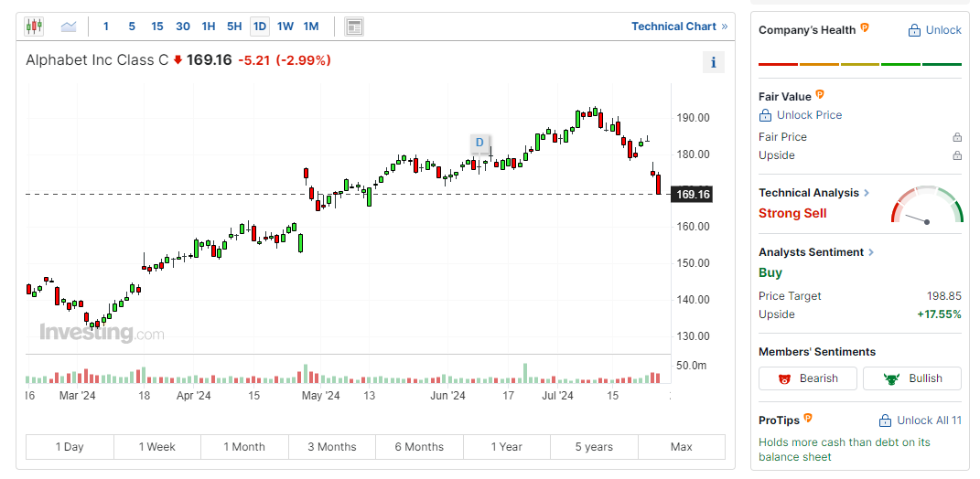Click the Alphabet Inc Class C title

pos(98,60)
